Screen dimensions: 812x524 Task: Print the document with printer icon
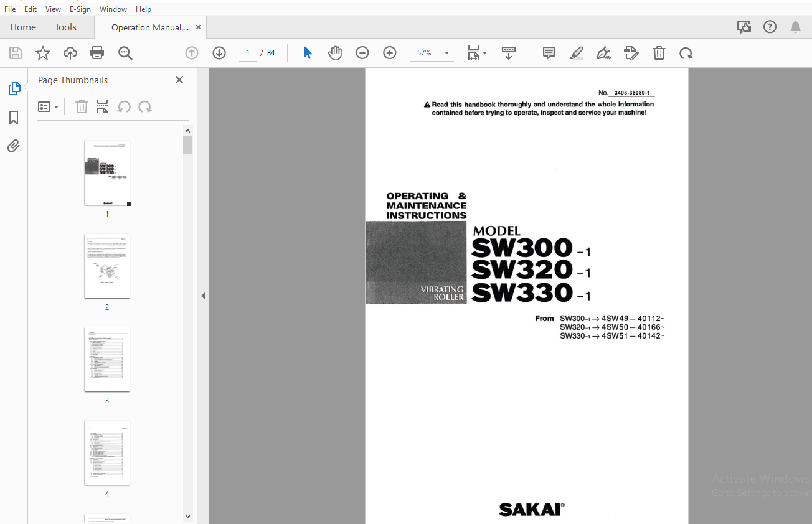pos(97,53)
